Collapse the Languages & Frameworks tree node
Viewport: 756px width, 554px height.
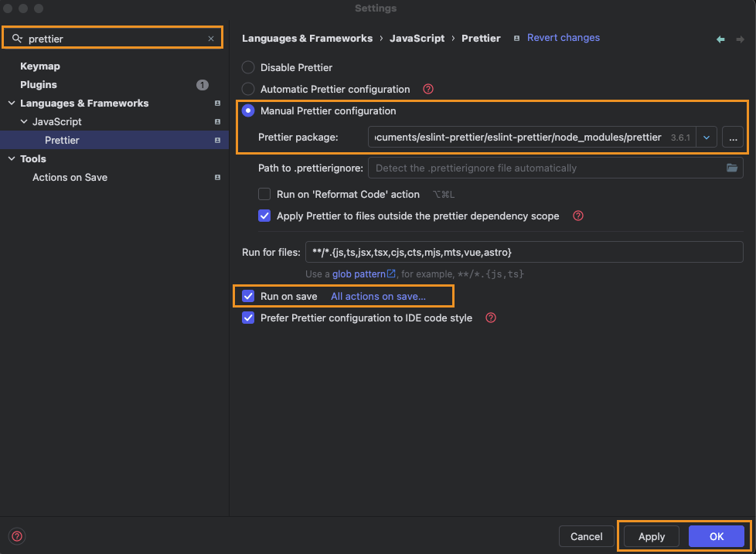12,103
